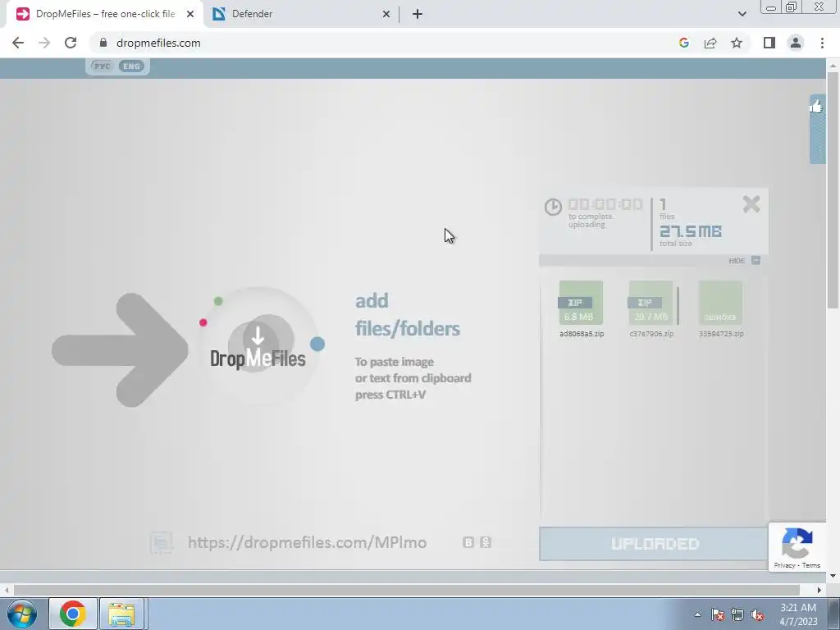Image resolution: width=840 pixels, height=630 pixels.
Task: Click the add files/folders text
Action: [x=407, y=314]
